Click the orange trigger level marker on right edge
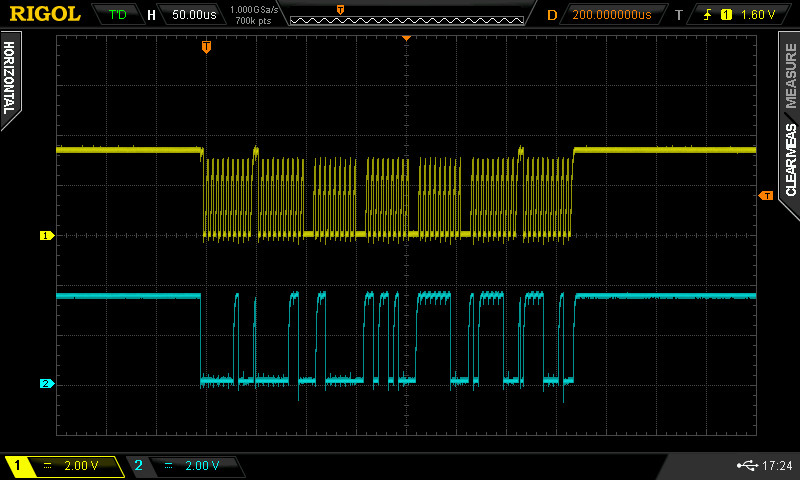 tap(766, 195)
